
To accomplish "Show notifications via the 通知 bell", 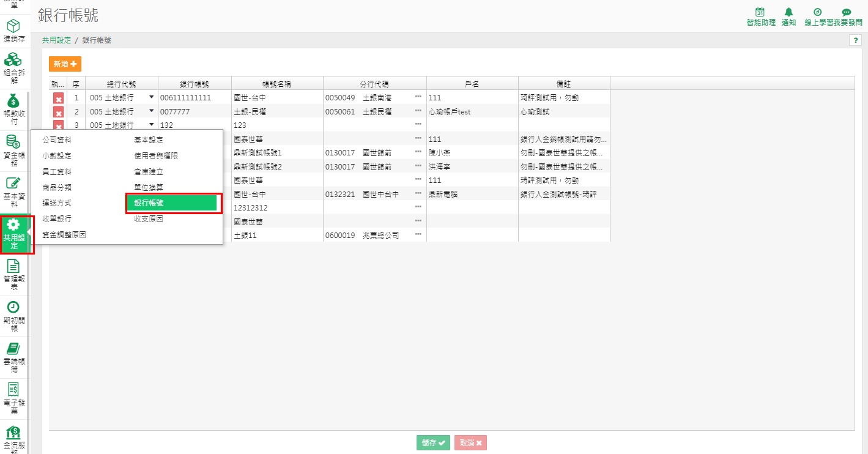I will tap(789, 17).
